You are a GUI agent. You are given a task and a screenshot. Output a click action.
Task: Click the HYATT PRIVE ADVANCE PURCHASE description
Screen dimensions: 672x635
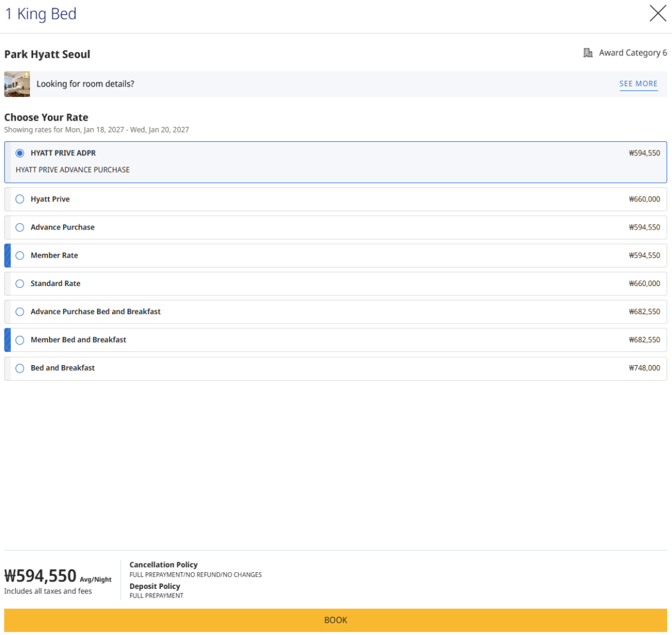click(x=72, y=170)
